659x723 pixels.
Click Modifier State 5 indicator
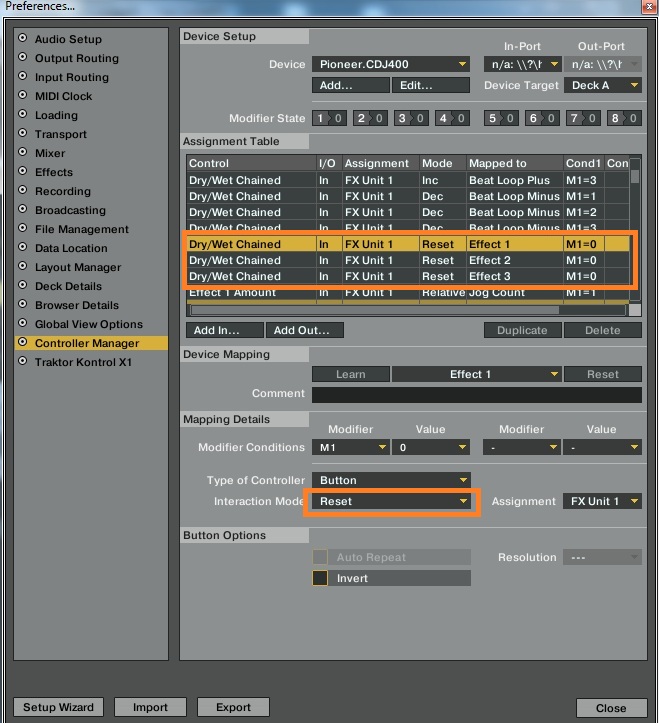(x=501, y=118)
